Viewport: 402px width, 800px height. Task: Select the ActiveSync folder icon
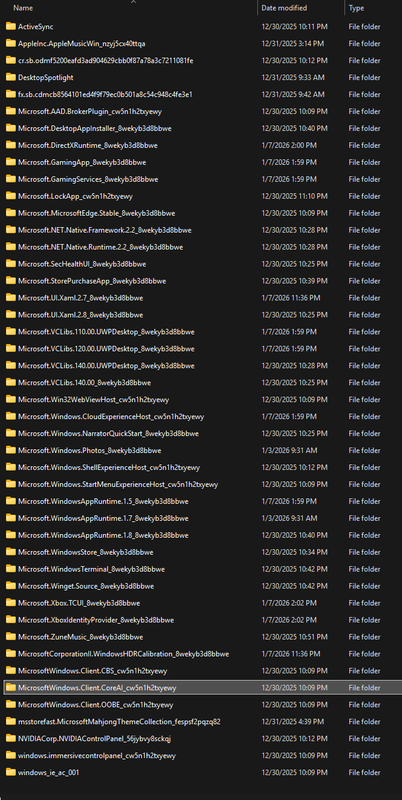pos(11,27)
